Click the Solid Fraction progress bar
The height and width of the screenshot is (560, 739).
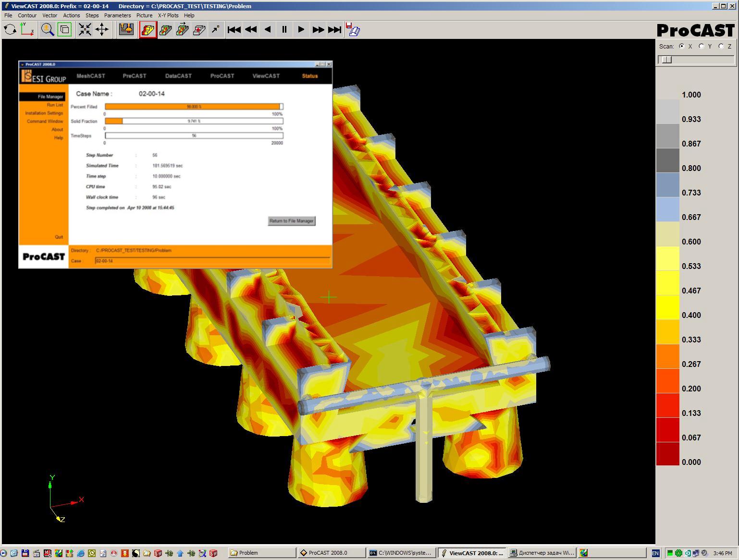point(194,121)
